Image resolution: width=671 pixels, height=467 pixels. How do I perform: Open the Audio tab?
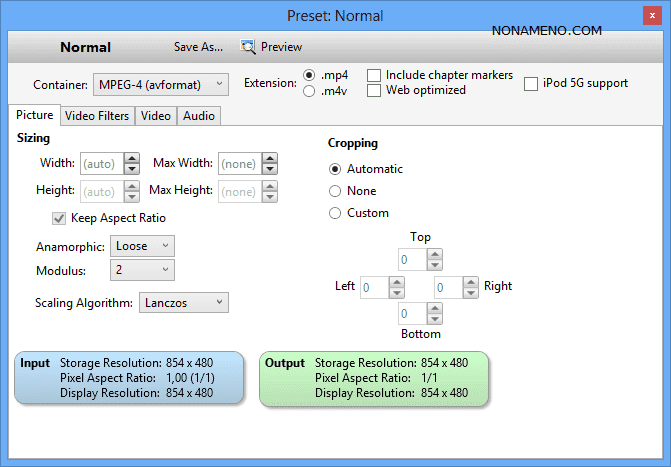coord(198,116)
